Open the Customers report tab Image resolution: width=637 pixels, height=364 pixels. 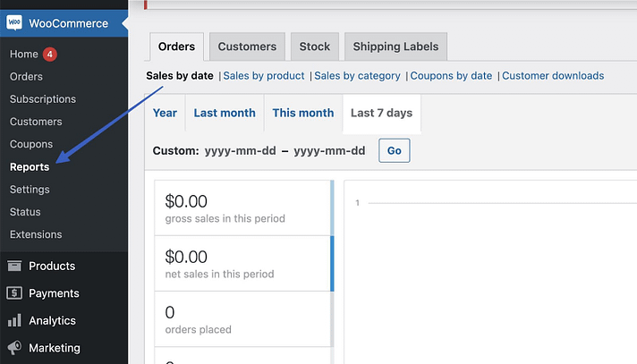(247, 47)
